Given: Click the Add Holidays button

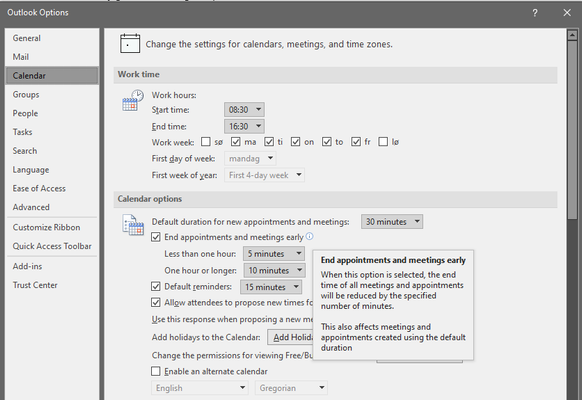Looking at the screenshot, I should pos(291,337).
